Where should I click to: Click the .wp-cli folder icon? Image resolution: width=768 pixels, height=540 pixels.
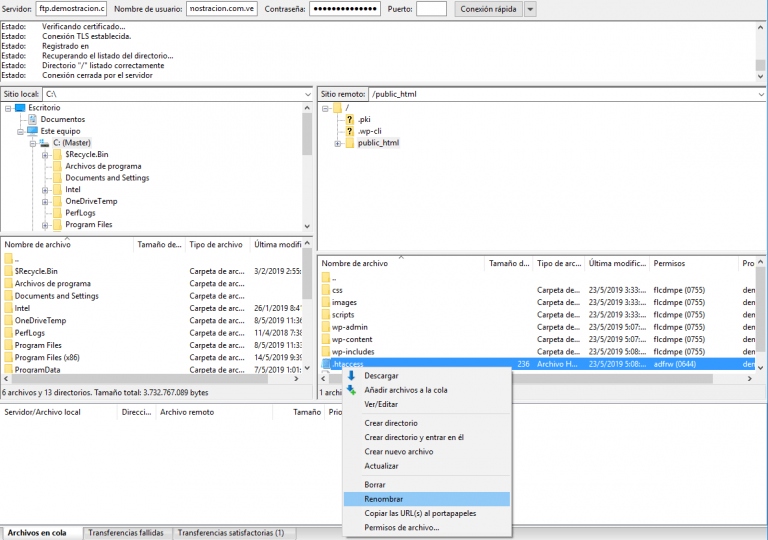coord(350,131)
